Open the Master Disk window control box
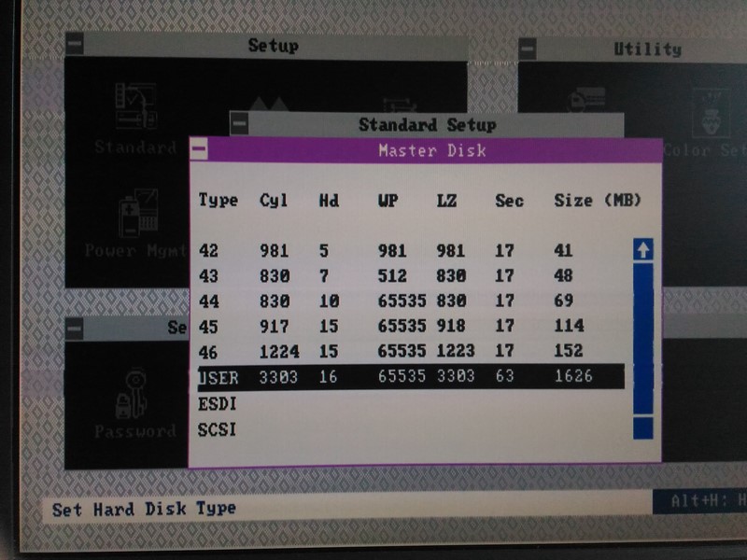 pos(200,149)
